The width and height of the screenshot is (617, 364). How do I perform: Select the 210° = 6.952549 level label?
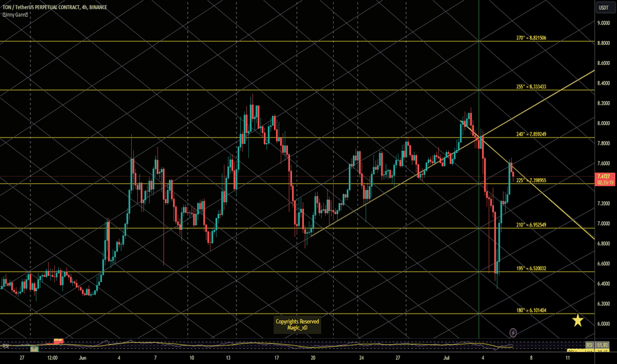click(531, 225)
